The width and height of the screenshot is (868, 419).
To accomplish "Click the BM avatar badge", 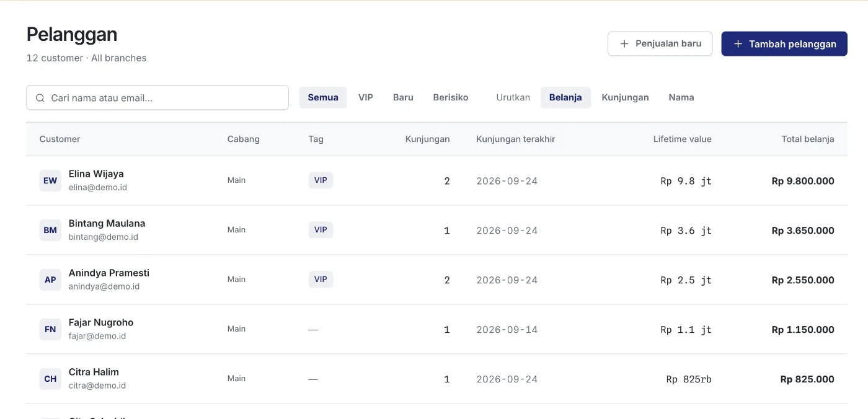I will click(50, 230).
